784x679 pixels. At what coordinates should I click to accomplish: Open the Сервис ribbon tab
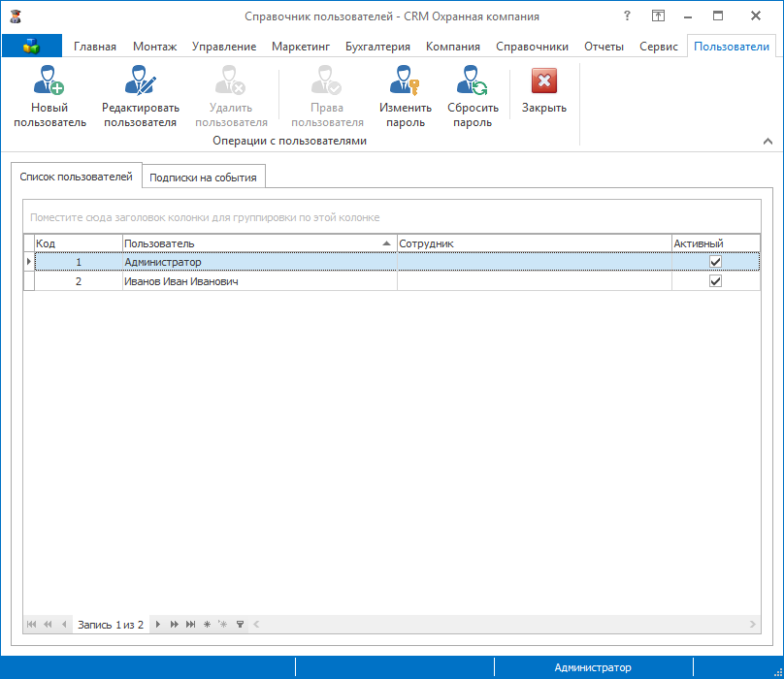659,47
